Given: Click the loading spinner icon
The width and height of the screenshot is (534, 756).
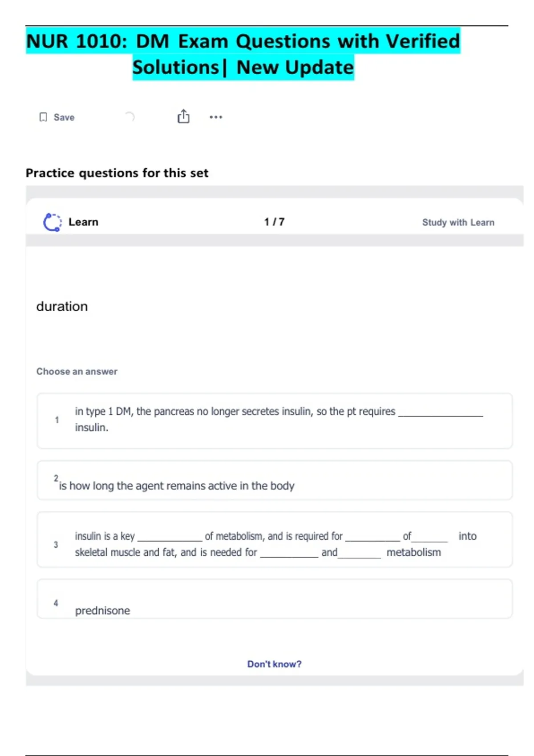Looking at the screenshot, I should (x=129, y=117).
